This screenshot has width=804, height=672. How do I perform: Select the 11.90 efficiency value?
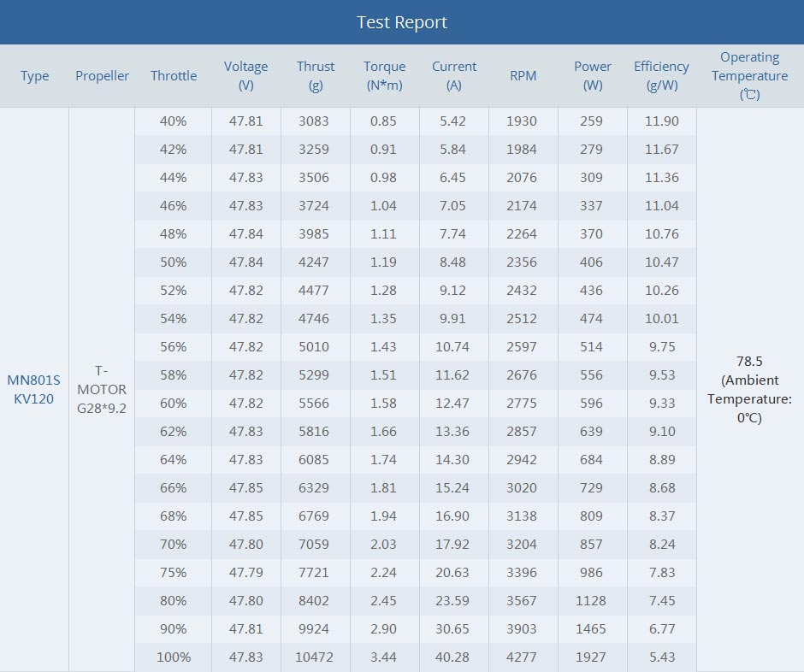coord(661,121)
